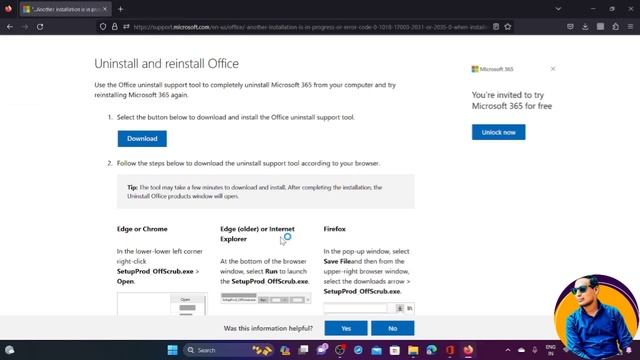640x360 pixels.
Task: Open the Windows Start menu
Action: point(173,350)
